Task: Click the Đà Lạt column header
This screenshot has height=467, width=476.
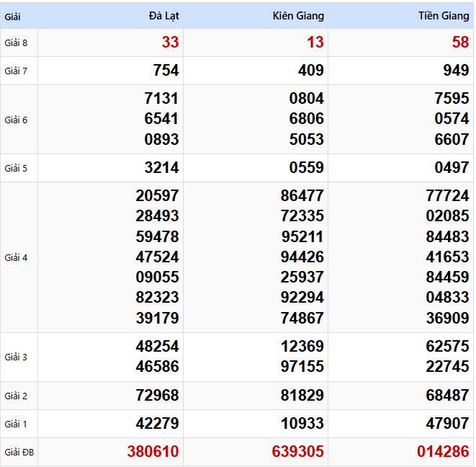Action: point(163,16)
